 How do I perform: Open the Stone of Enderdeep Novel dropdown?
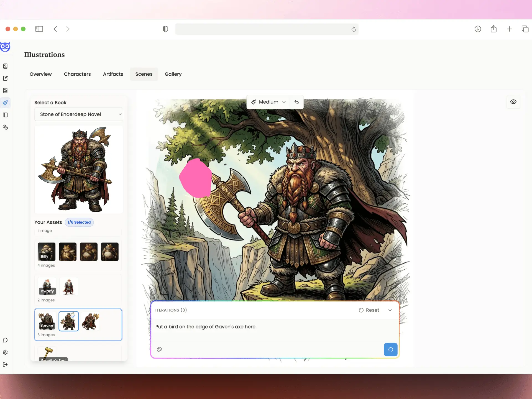pos(79,114)
